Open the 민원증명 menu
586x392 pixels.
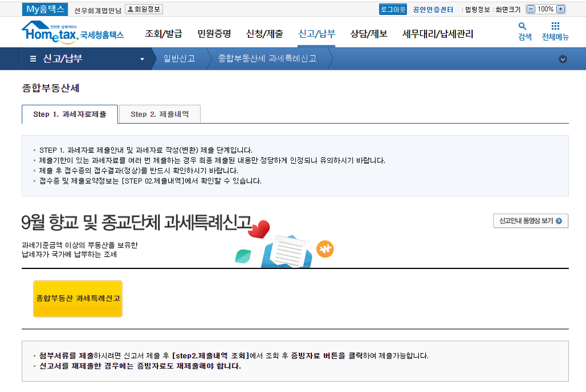point(214,34)
